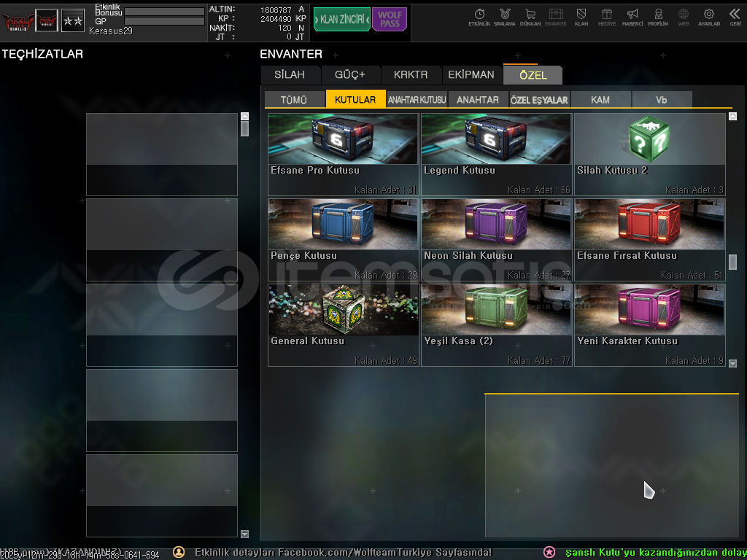Select the Efsane Fırsat Kutusu red crate

coord(649,240)
